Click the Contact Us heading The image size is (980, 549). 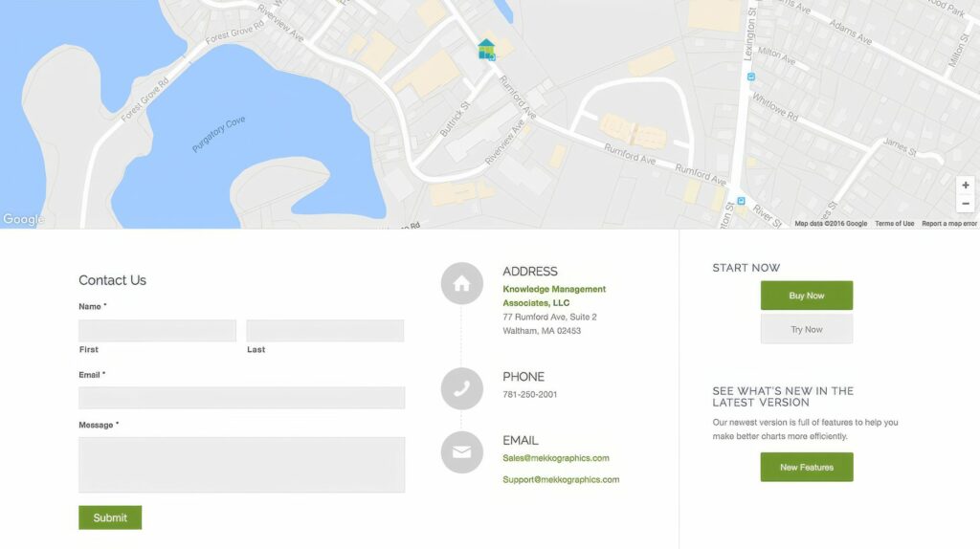coord(113,280)
